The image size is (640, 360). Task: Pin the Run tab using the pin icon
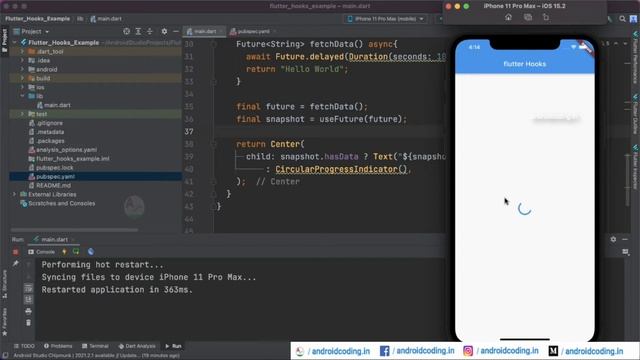coord(16,264)
